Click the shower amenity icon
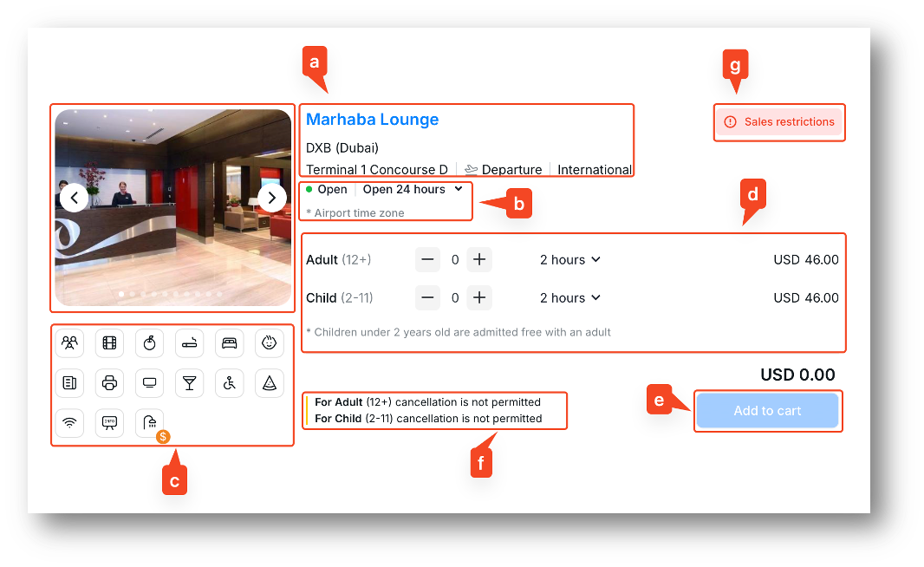 click(149, 422)
